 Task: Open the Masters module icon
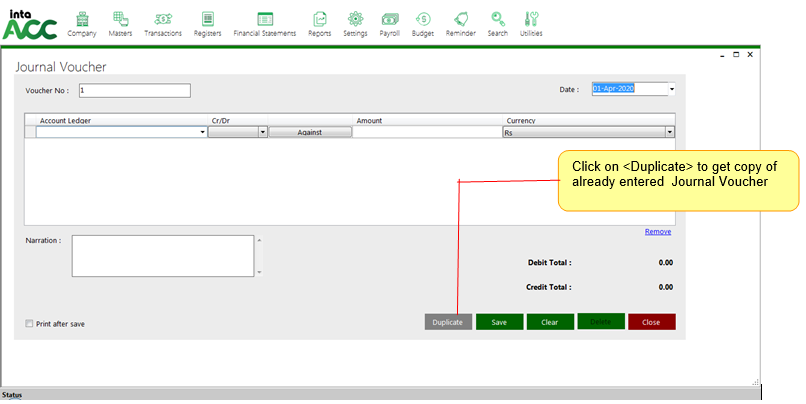pos(120,20)
